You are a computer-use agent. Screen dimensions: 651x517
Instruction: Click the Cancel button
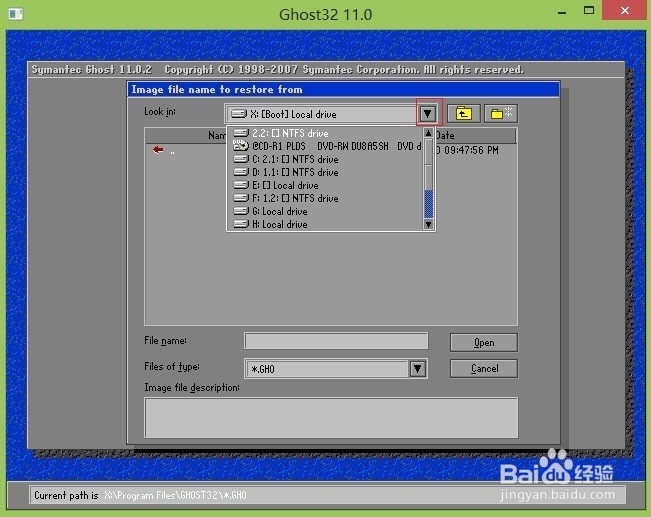tap(484, 368)
